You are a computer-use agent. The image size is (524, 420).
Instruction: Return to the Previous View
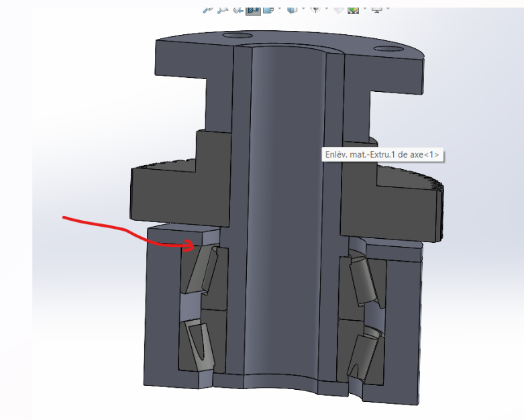238,9
